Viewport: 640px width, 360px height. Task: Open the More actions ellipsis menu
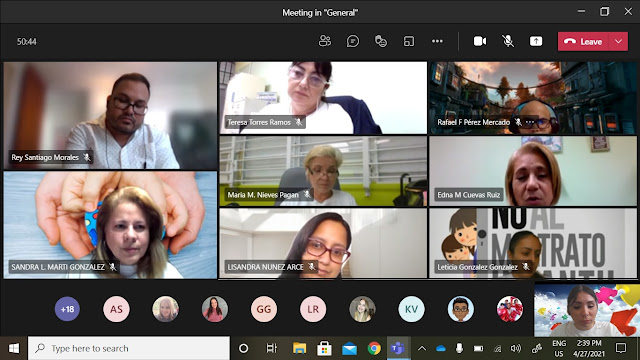[437, 41]
